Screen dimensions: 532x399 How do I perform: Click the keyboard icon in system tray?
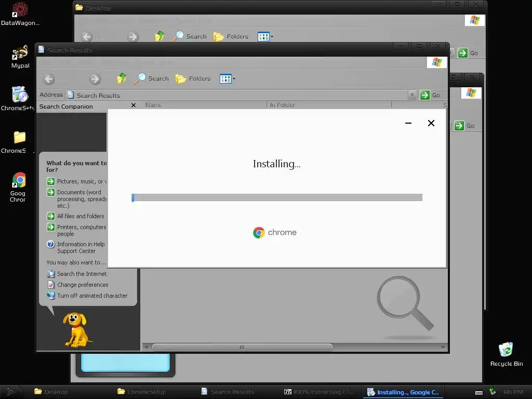click(478, 392)
